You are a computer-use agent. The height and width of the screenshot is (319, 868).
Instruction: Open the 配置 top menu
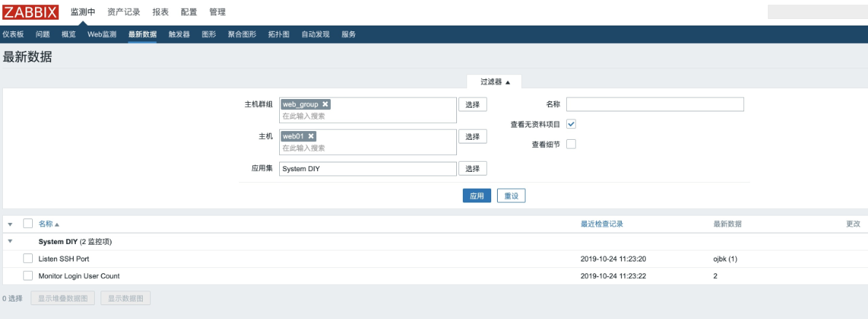click(189, 12)
